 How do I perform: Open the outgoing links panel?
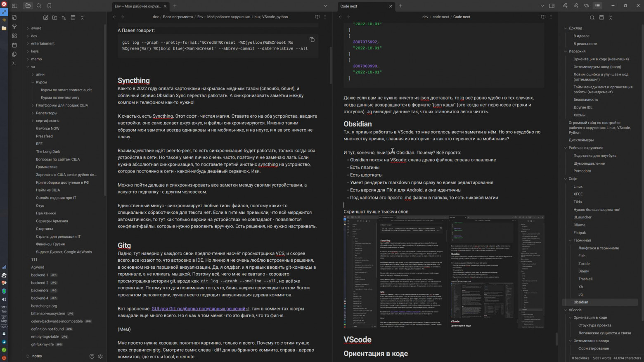[x=575, y=6]
